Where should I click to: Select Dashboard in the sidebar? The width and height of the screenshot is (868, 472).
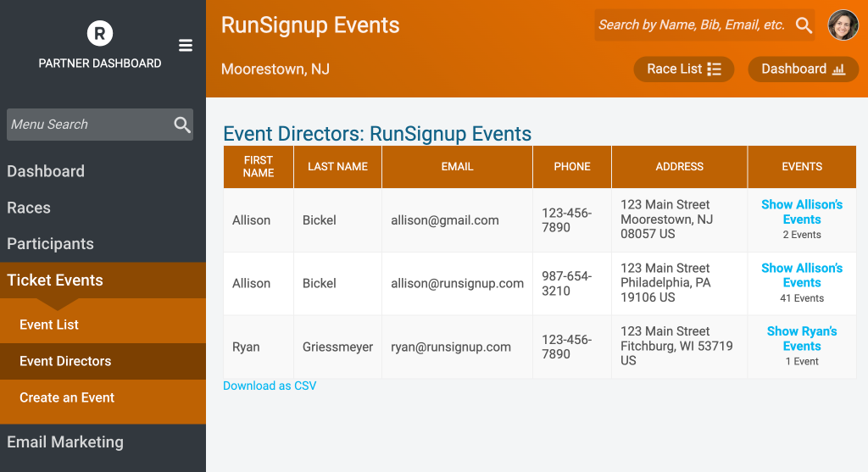point(46,171)
